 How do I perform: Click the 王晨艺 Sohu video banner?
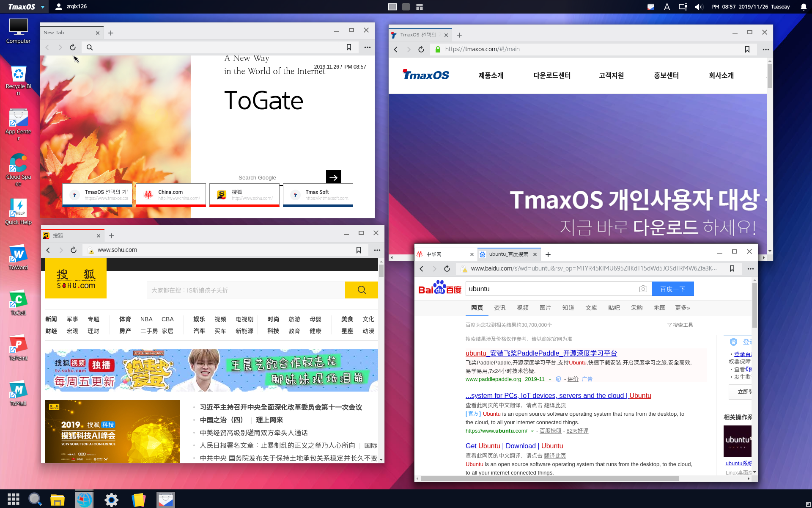(x=211, y=370)
